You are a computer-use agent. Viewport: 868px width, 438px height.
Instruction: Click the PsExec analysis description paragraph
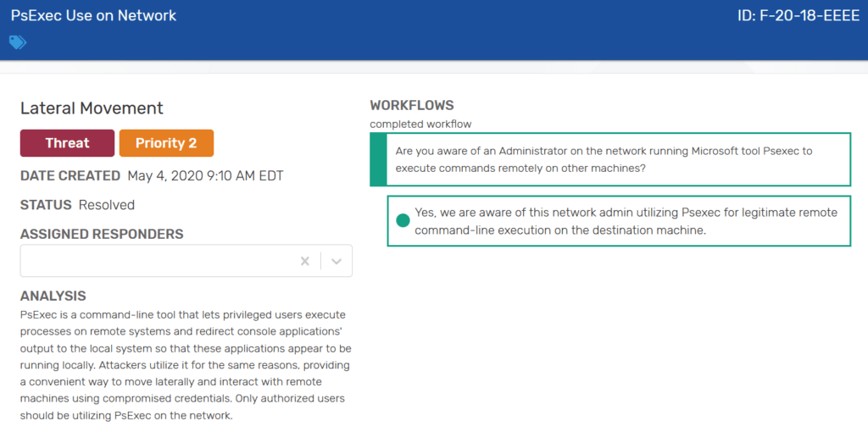click(x=186, y=365)
